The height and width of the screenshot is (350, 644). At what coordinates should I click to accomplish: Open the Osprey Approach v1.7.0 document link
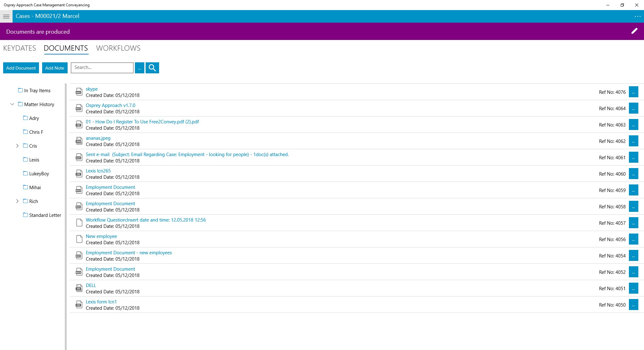click(x=110, y=105)
